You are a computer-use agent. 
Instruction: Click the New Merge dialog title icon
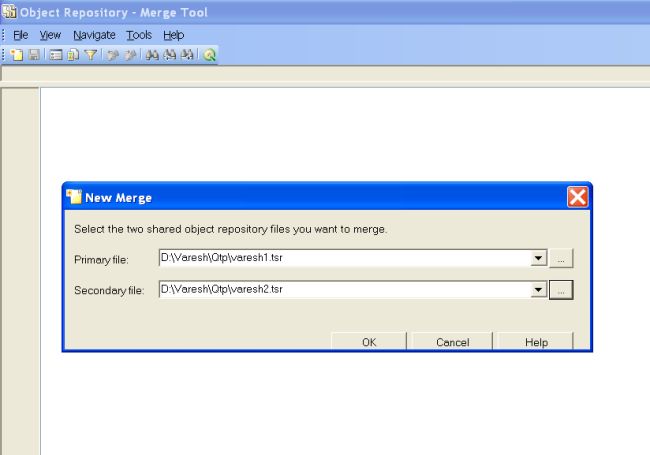(74, 196)
